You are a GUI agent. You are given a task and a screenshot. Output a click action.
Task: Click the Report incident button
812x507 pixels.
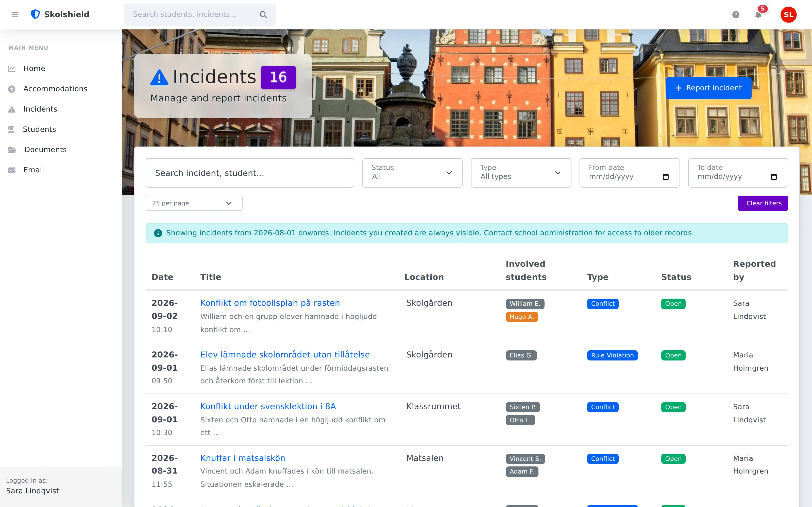coord(708,88)
